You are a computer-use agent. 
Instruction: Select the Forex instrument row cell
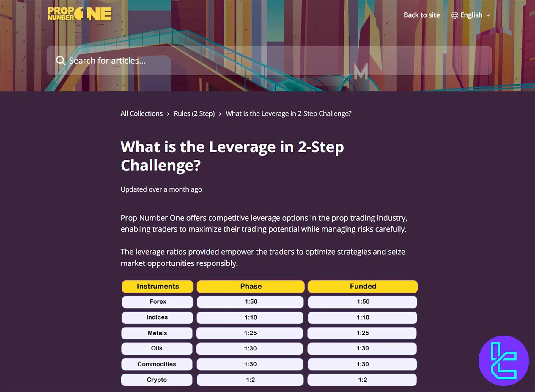pos(158,302)
